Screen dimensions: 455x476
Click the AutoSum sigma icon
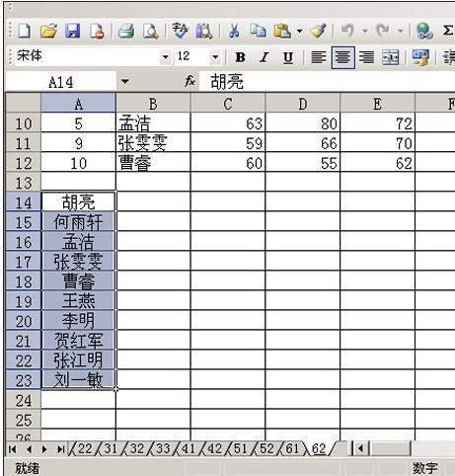point(448,31)
